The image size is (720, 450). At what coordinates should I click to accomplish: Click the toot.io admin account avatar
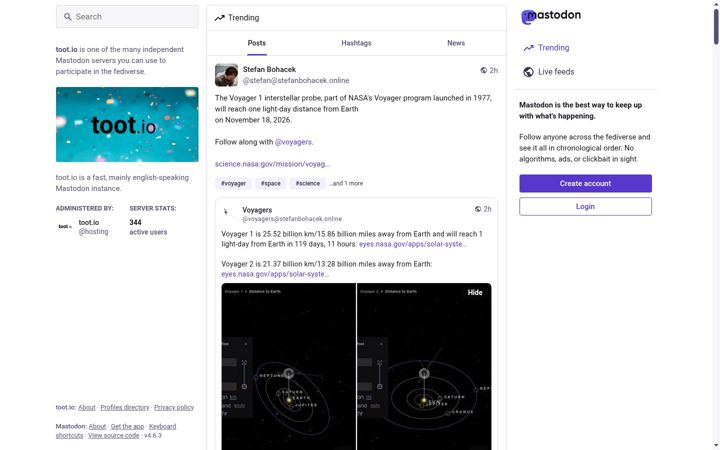pos(65,226)
